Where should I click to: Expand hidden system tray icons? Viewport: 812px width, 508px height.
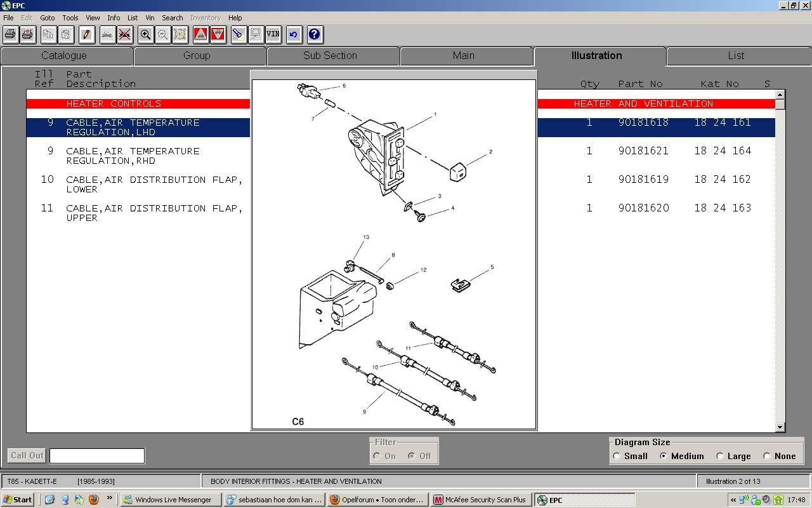tap(733, 500)
